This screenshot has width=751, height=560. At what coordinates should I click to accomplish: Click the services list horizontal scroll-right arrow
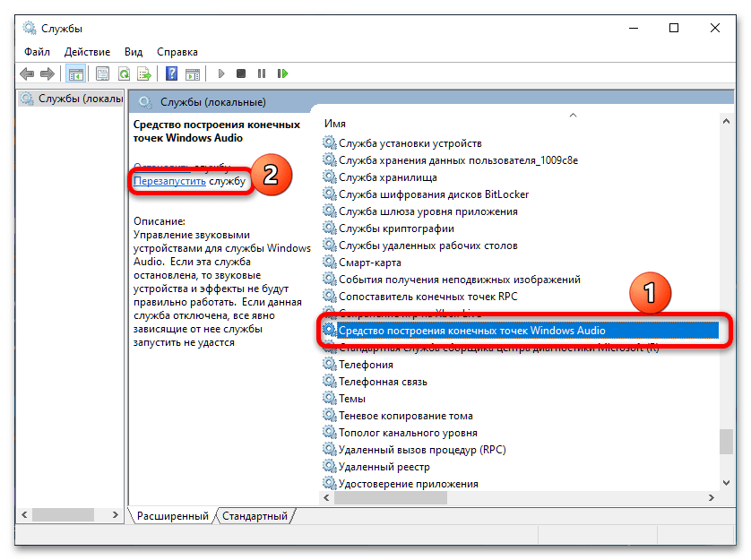pos(712,497)
